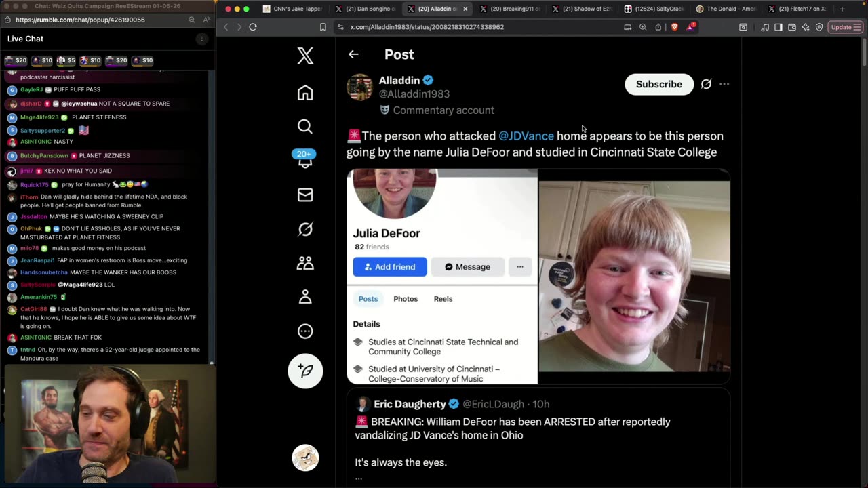Screen dimensions: 868x488
Task: Bookmark this page with bookmark icon
Action: click(x=323, y=27)
